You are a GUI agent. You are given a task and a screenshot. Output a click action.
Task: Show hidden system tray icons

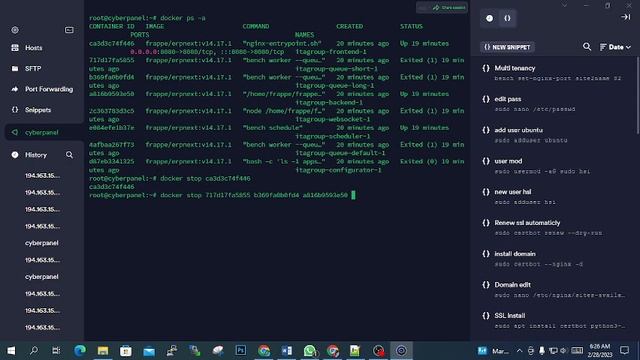tap(519, 351)
